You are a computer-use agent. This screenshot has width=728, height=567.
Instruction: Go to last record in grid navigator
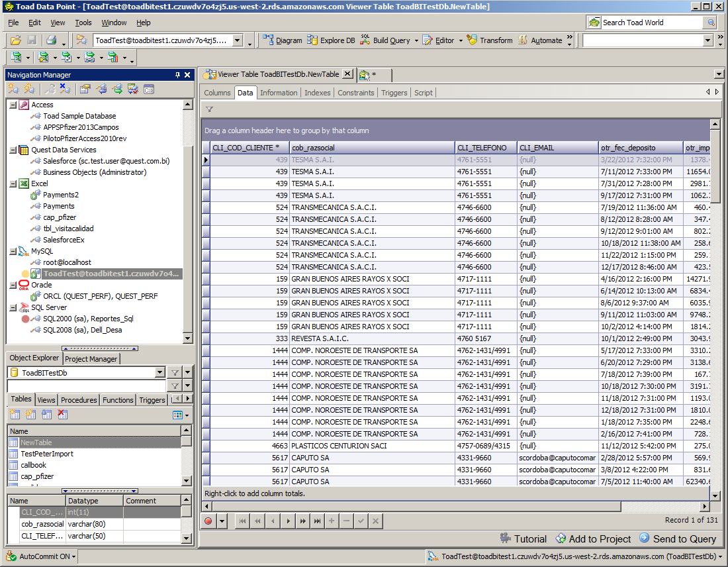tap(317, 521)
